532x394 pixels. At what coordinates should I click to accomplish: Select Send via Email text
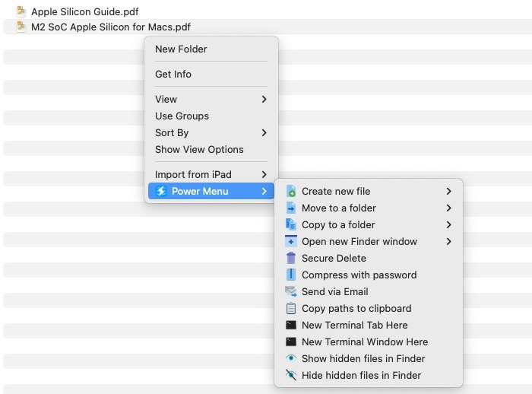tap(335, 291)
